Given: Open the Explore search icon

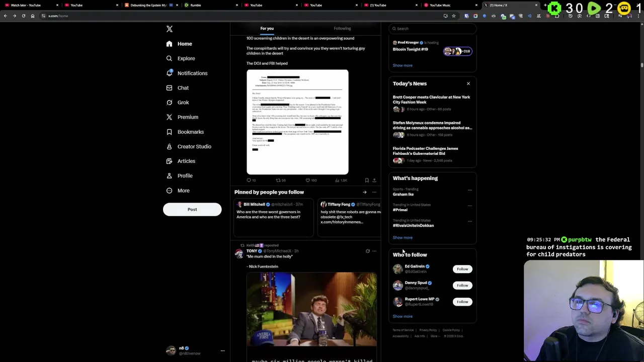Looking at the screenshot, I should click(170, 58).
